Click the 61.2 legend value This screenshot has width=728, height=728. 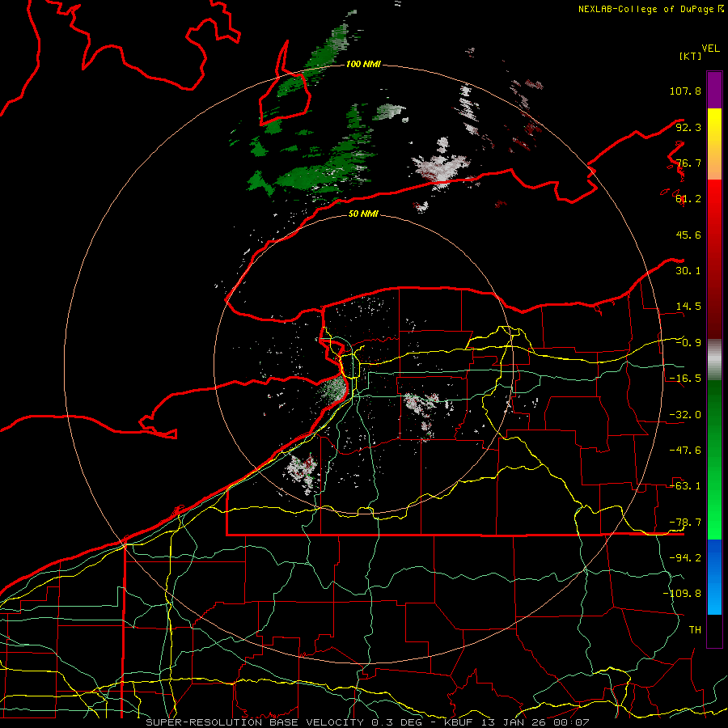tap(688, 199)
